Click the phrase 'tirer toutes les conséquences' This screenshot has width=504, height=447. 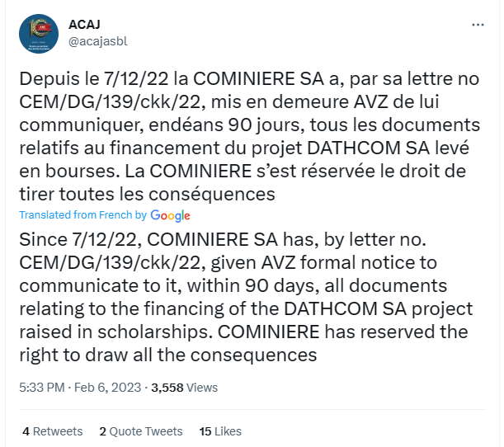(147, 194)
